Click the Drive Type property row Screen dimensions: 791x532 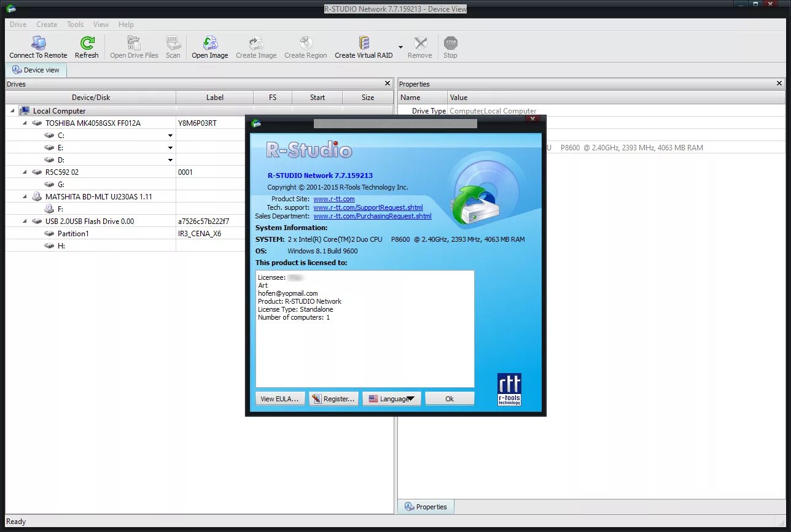point(591,111)
